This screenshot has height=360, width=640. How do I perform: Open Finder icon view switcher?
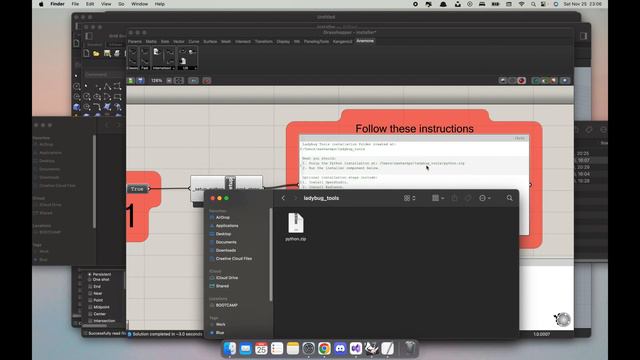(409, 198)
